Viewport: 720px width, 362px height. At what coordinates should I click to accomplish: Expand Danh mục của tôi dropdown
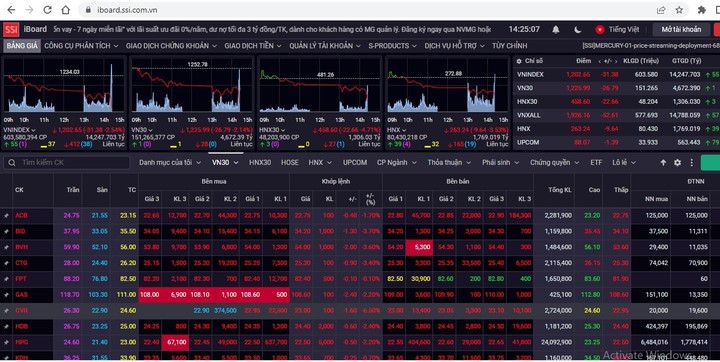pos(170,162)
